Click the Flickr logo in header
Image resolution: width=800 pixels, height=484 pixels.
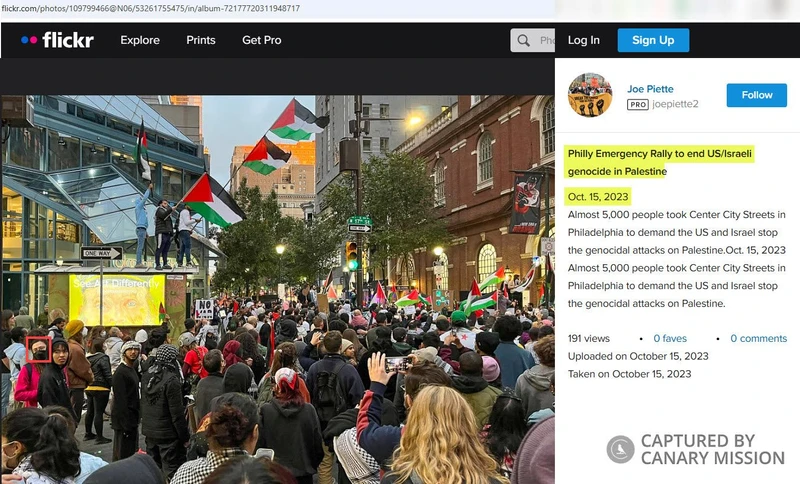(57, 40)
